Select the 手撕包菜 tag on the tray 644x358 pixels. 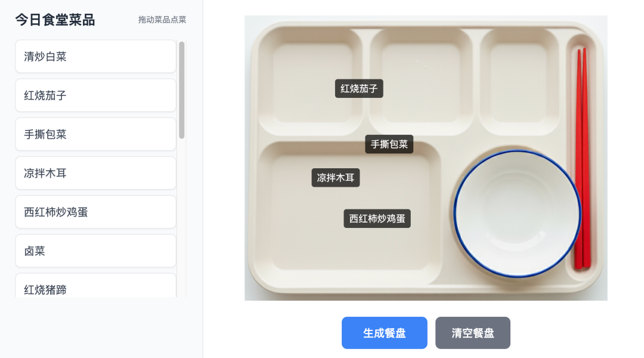click(389, 144)
